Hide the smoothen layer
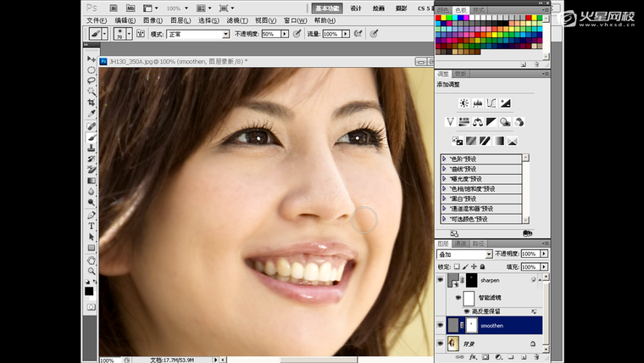Viewport: 644px width, 363px height. (441, 325)
